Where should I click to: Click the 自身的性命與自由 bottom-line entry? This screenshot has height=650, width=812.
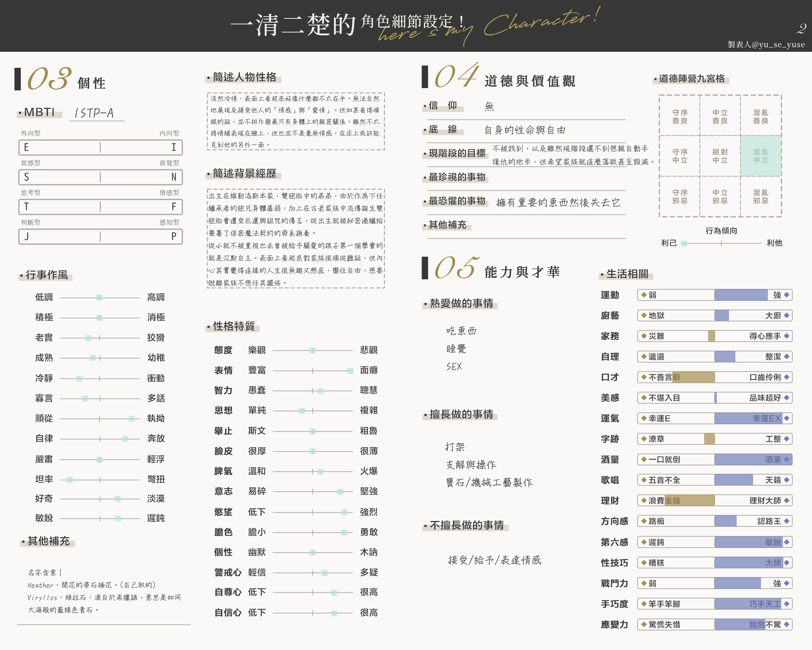pos(525,130)
